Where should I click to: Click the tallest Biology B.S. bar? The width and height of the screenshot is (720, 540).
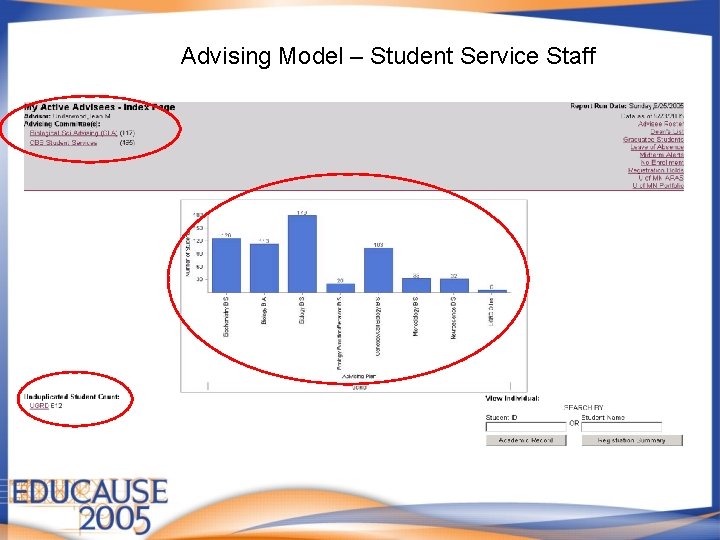coord(302,253)
